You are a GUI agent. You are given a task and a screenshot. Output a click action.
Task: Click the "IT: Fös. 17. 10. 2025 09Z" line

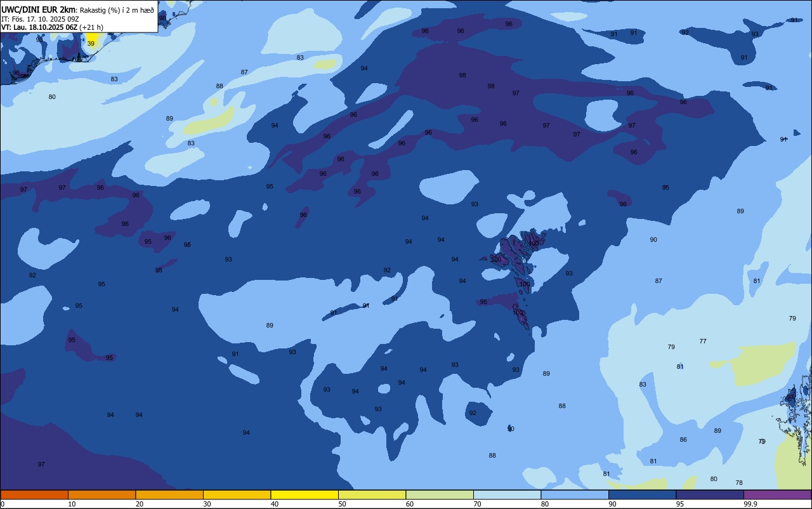pos(40,19)
